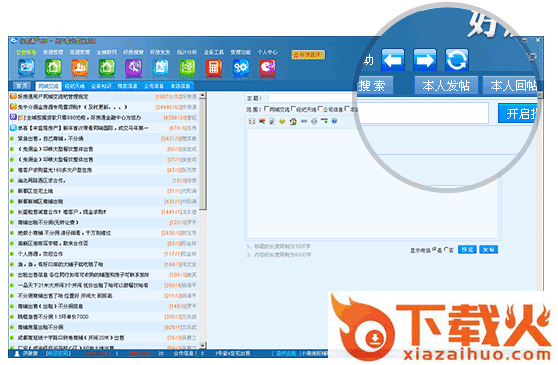The image size is (558, 365).
Task: Click the yellow banner button right of 个人中心
Action: tap(308, 54)
